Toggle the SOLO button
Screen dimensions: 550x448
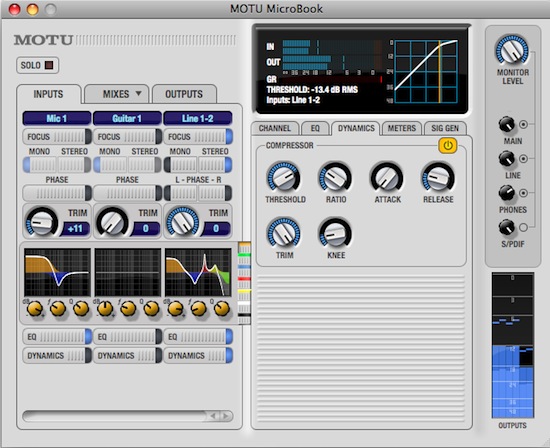click(37, 65)
